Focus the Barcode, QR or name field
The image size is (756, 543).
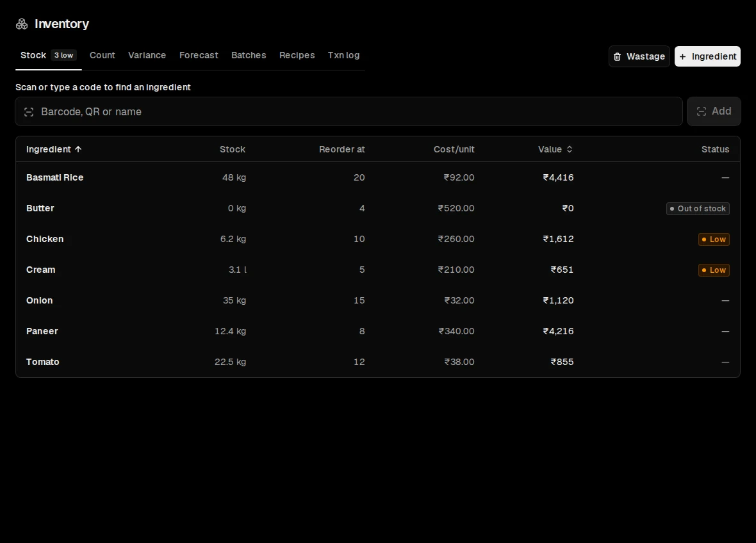click(x=349, y=112)
